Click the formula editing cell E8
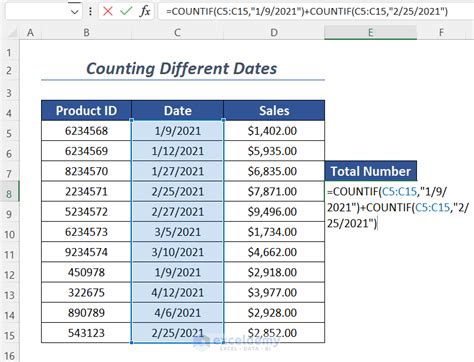474x362 pixels. coord(398,207)
